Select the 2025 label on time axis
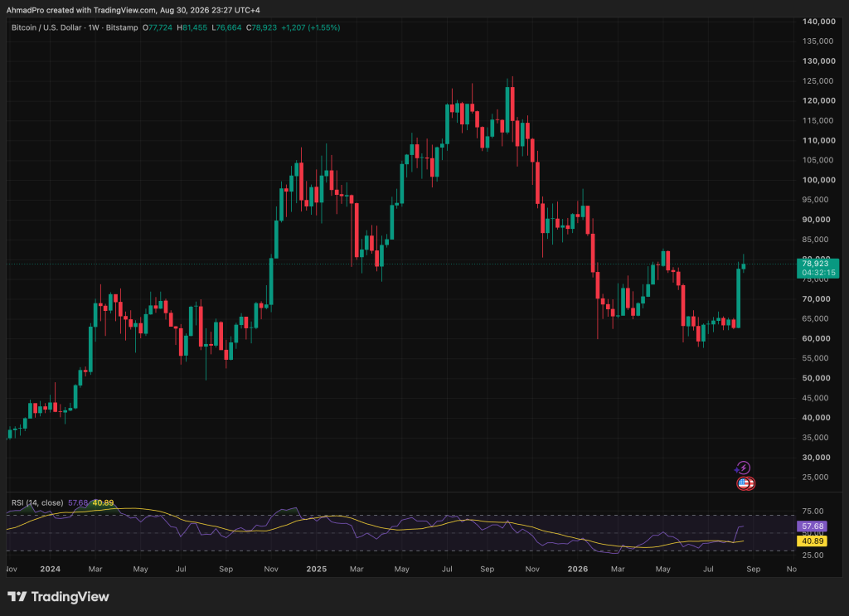This screenshot has width=849, height=616. coord(316,569)
